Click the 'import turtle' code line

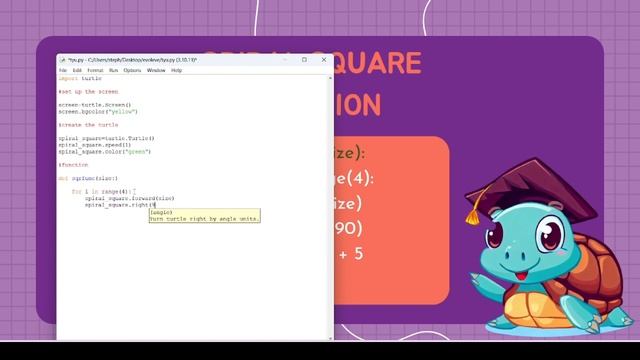80,78
